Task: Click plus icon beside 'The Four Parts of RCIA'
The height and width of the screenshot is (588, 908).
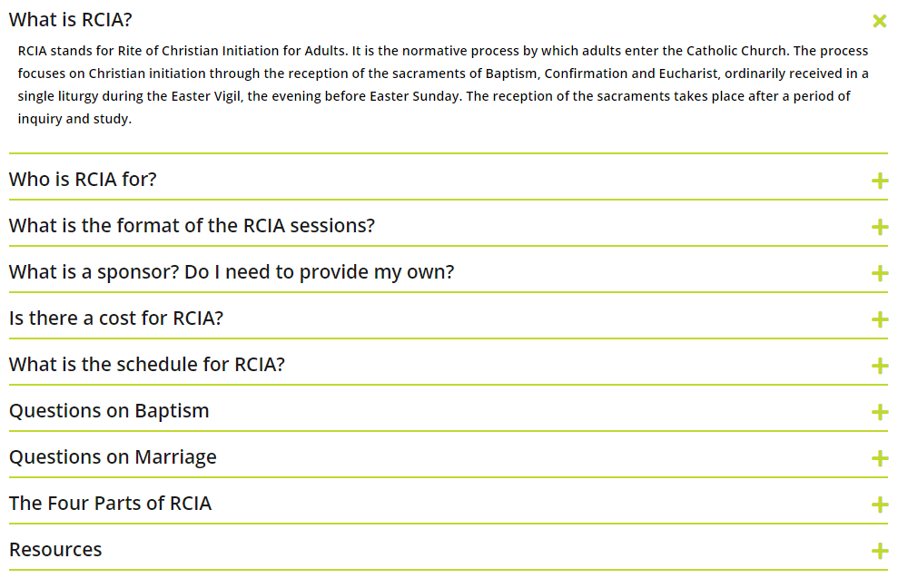Action: pyautogui.click(x=879, y=505)
